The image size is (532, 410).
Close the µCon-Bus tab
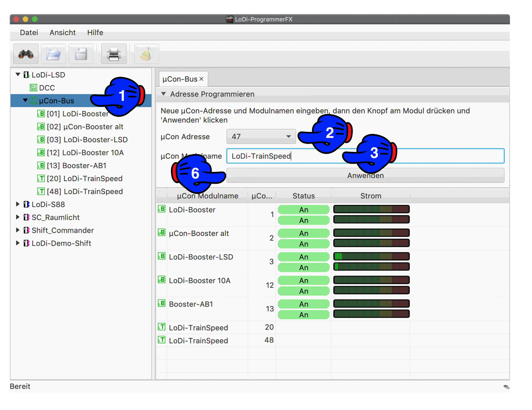(x=201, y=79)
